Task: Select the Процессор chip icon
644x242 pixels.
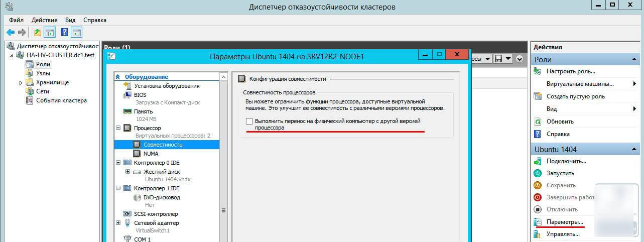Action: click(x=127, y=128)
